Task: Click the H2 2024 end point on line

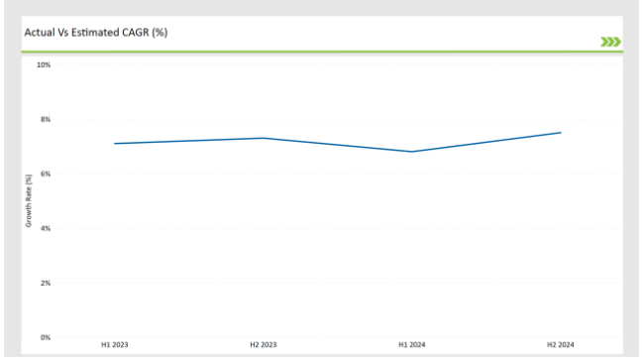Action: pos(561,133)
